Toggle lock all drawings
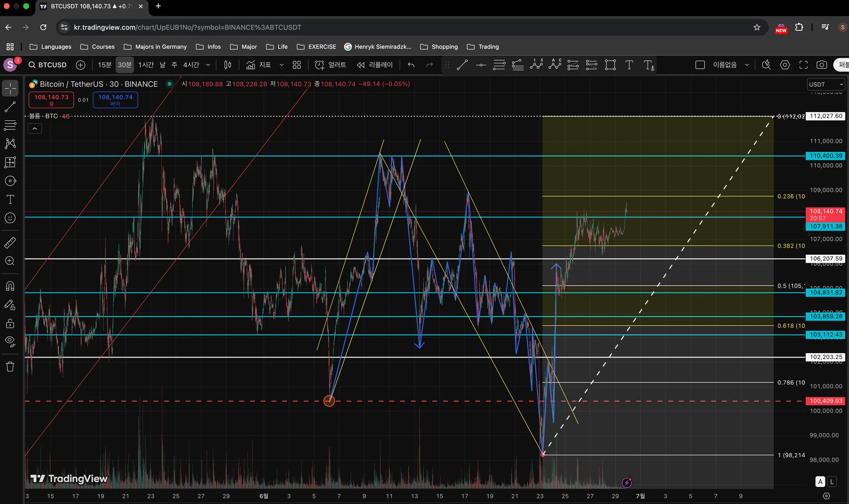Screen dimensions: 849x504 [x=10, y=323]
